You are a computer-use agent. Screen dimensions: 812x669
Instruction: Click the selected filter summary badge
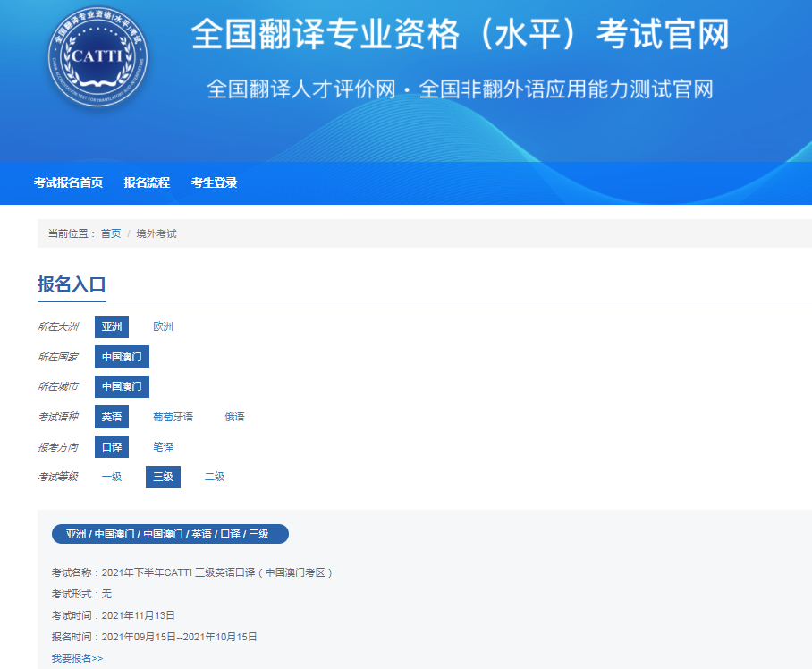coord(170,534)
